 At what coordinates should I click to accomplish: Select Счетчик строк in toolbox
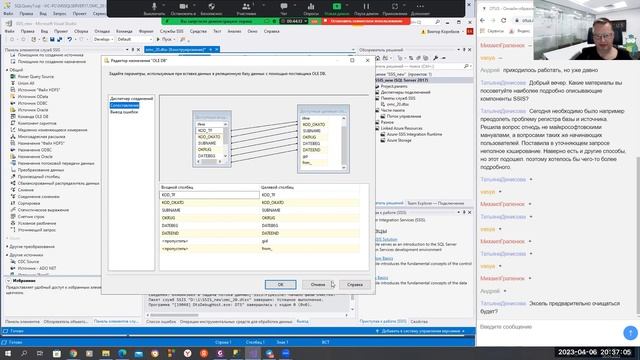coord(31,217)
